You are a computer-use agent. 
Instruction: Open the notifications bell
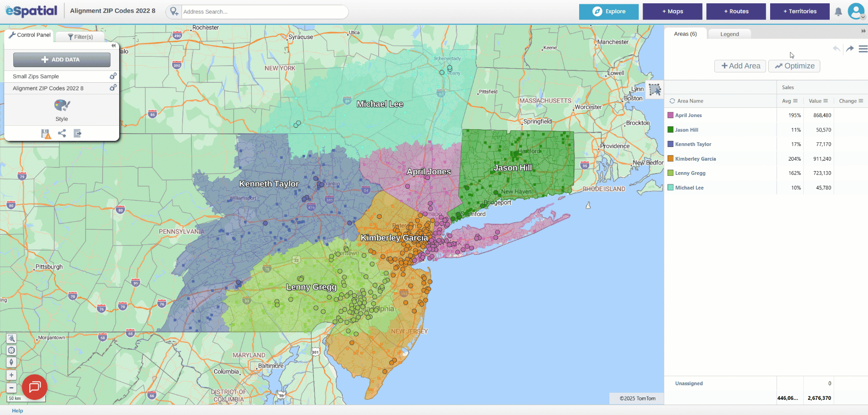point(838,12)
